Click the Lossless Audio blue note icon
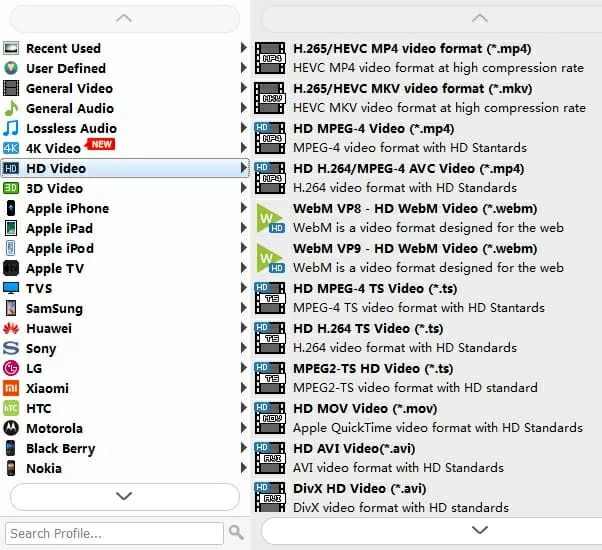The height and width of the screenshot is (550, 602). [11, 128]
